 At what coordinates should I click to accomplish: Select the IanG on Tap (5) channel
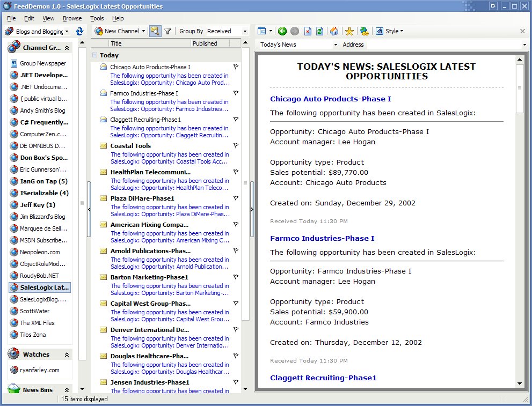[x=39, y=181]
